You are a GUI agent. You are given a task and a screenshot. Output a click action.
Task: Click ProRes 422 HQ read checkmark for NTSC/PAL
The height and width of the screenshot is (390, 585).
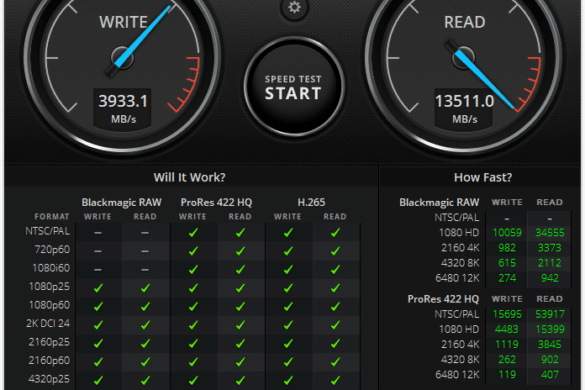point(240,233)
